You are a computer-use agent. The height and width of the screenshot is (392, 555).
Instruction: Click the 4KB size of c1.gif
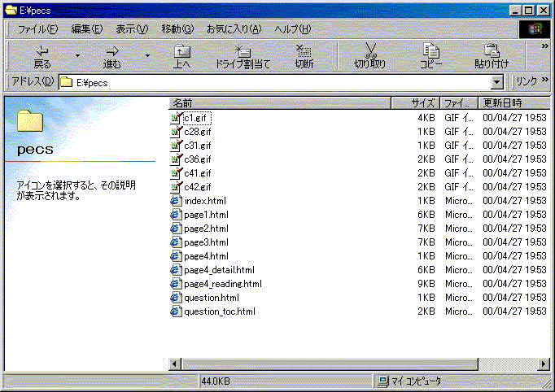pos(426,118)
